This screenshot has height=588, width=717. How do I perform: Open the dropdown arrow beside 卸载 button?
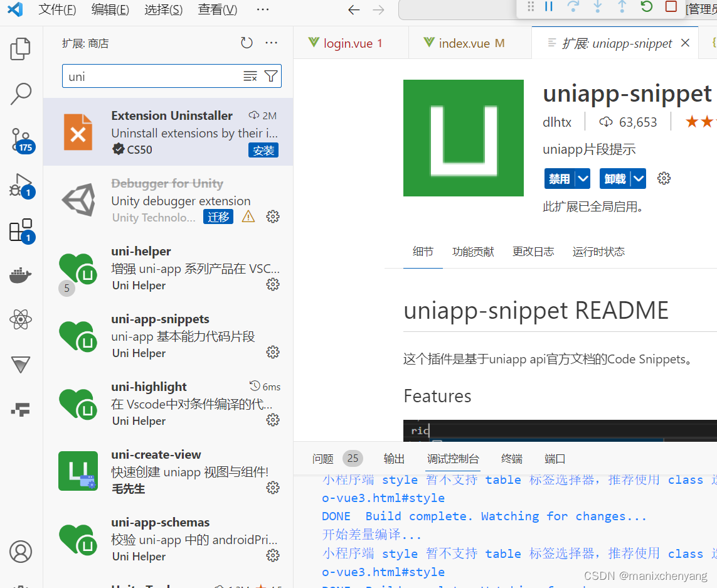click(639, 178)
